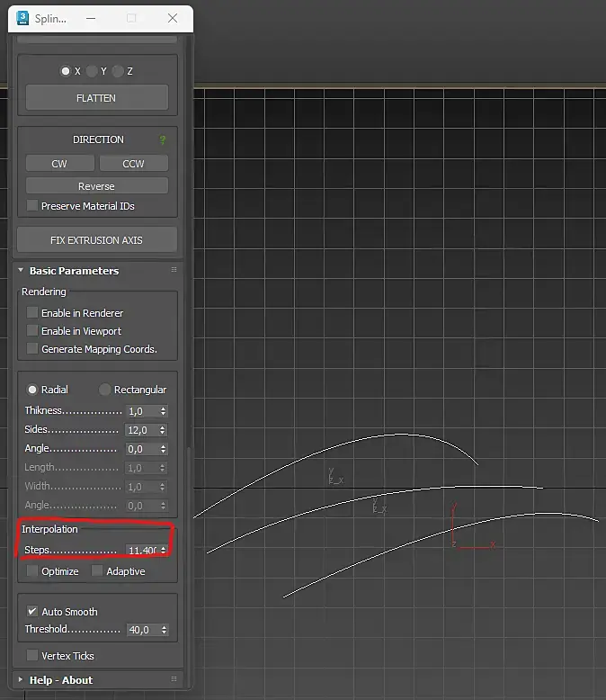
Task: Click the Thikness spinner arrows
Action: pyautogui.click(x=164, y=411)
